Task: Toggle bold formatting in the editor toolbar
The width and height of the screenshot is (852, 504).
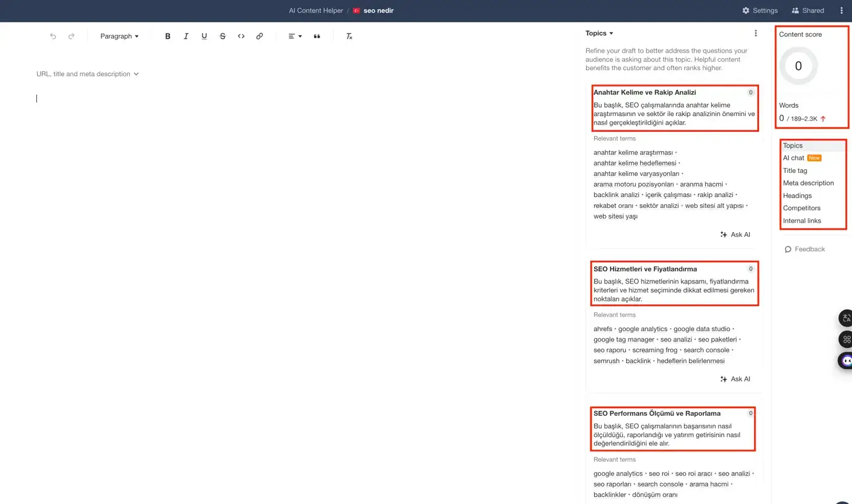Action: [x=167, y=36]
